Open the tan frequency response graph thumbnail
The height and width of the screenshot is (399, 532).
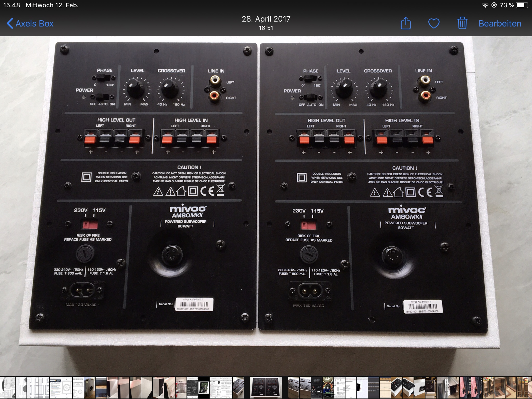click(x=385, y=388)
